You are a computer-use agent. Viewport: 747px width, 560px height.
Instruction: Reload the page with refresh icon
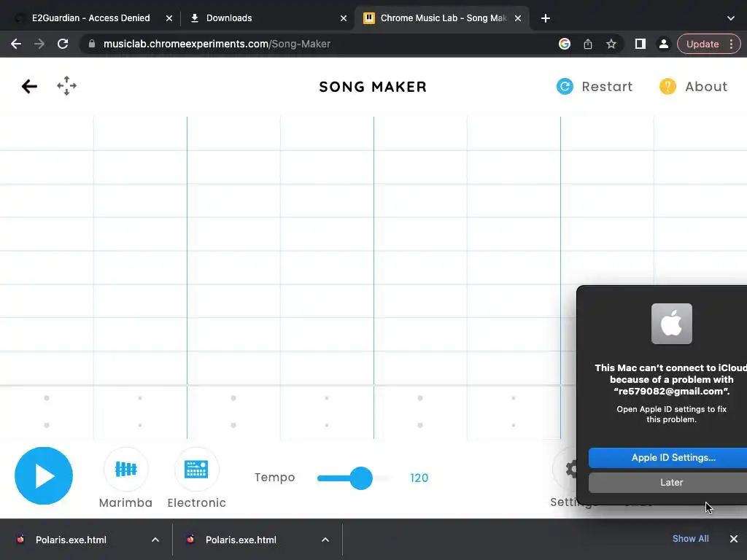click(x=63, y=44)
